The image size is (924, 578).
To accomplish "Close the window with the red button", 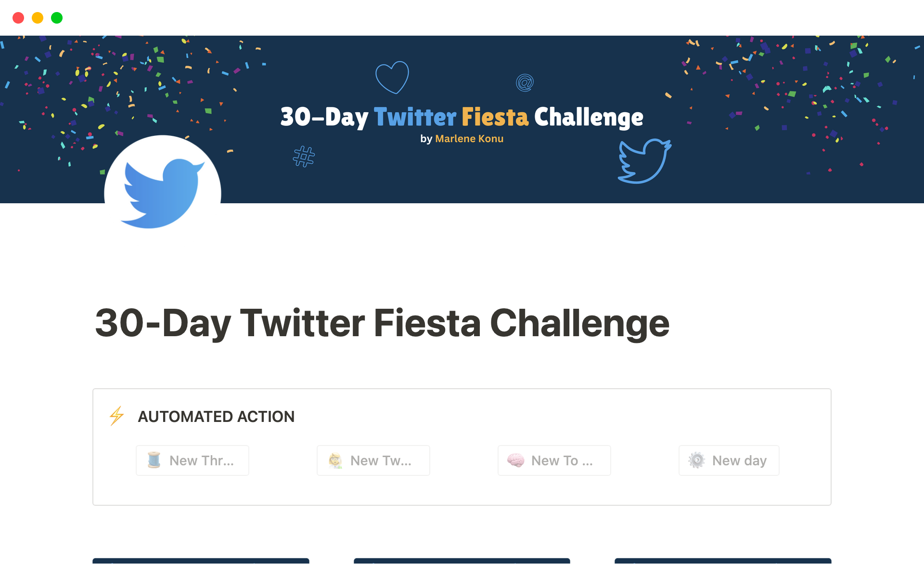I will 18,18.
